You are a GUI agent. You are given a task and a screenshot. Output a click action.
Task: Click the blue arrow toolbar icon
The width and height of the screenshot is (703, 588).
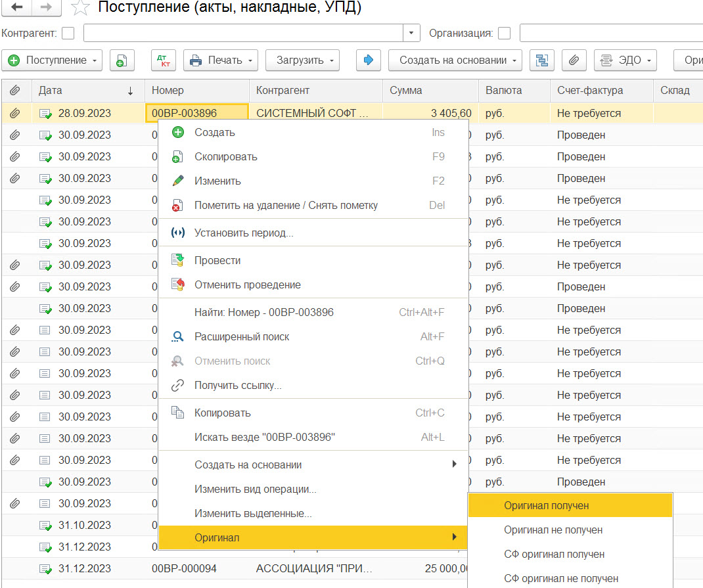point(368,60)
